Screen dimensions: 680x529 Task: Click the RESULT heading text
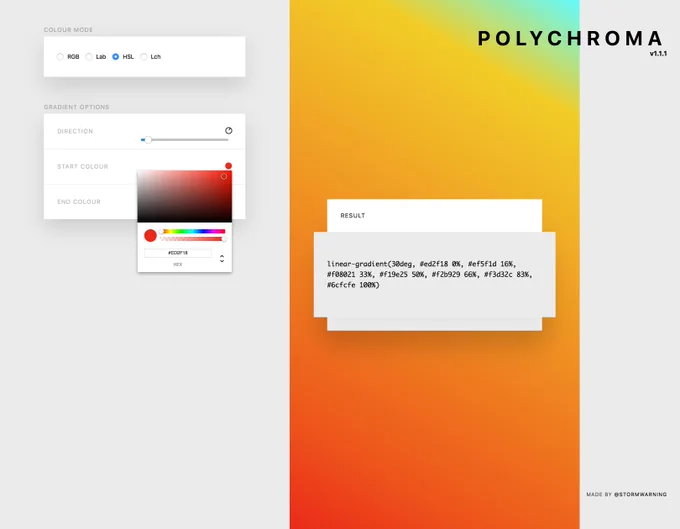click(353, 216)
